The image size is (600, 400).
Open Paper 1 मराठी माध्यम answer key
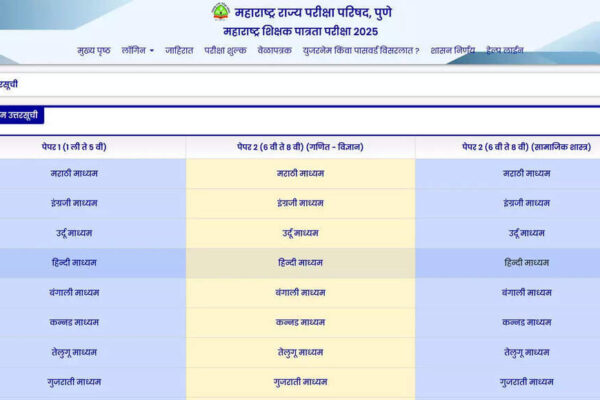coord(74,173)
